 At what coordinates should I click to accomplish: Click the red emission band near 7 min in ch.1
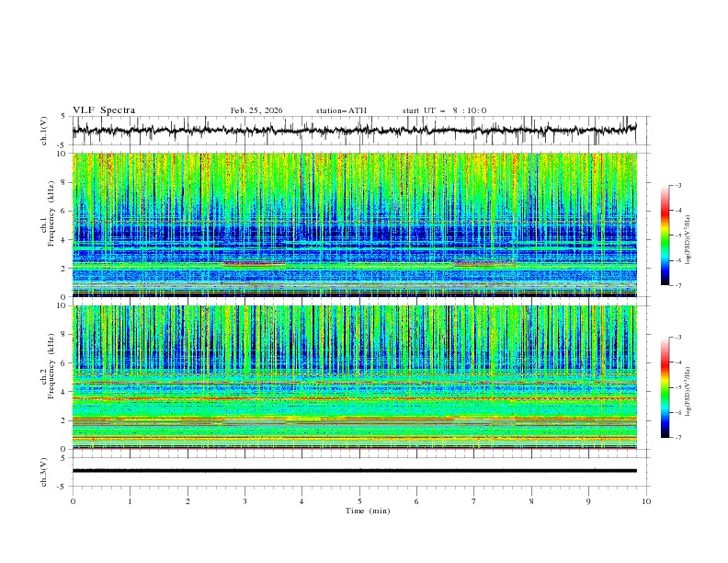coord(484,264)
